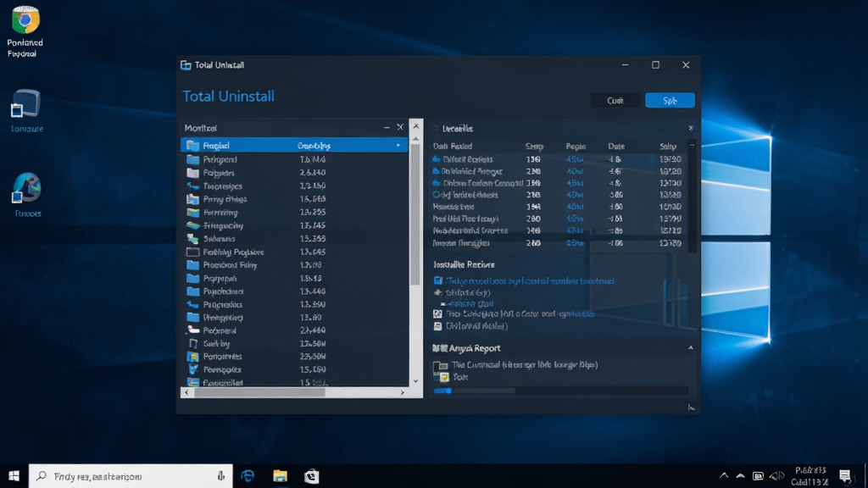Click the up arrow of the list scrollbar
This screenshot has width=868, height=488.
[x=415, y=139]
